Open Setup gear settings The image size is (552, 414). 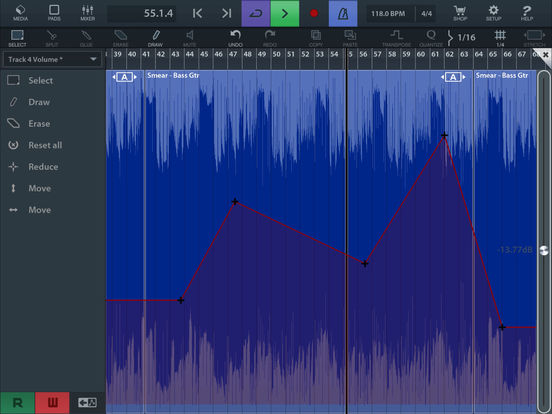pyautogui.click(x=494, y=13)
